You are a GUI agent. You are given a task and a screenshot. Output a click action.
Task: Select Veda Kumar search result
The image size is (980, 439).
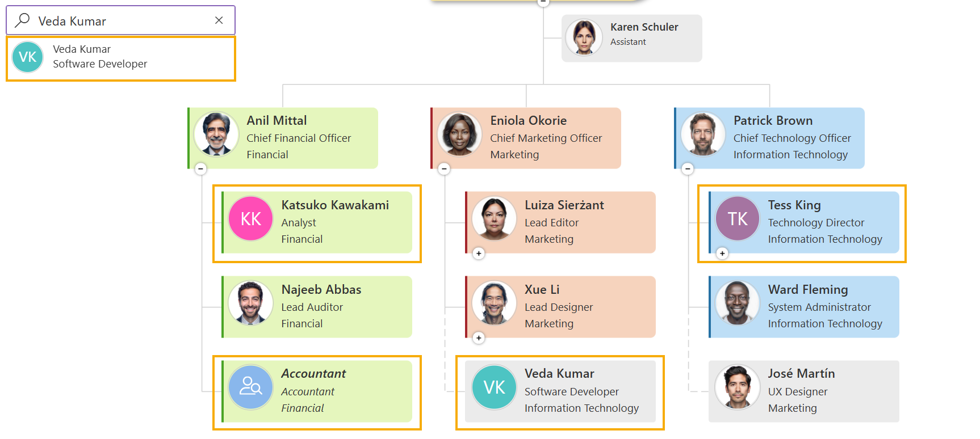coord(121,58)
